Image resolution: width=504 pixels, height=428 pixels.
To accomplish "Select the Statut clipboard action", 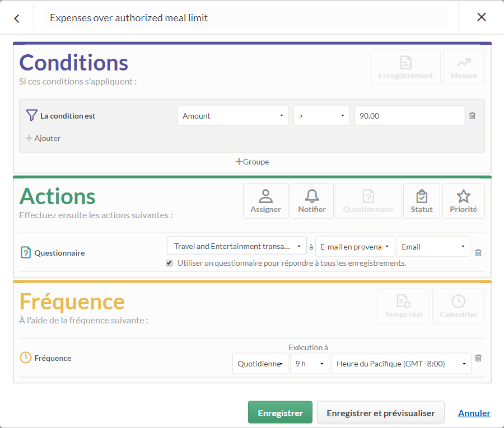I will (421, 201).
